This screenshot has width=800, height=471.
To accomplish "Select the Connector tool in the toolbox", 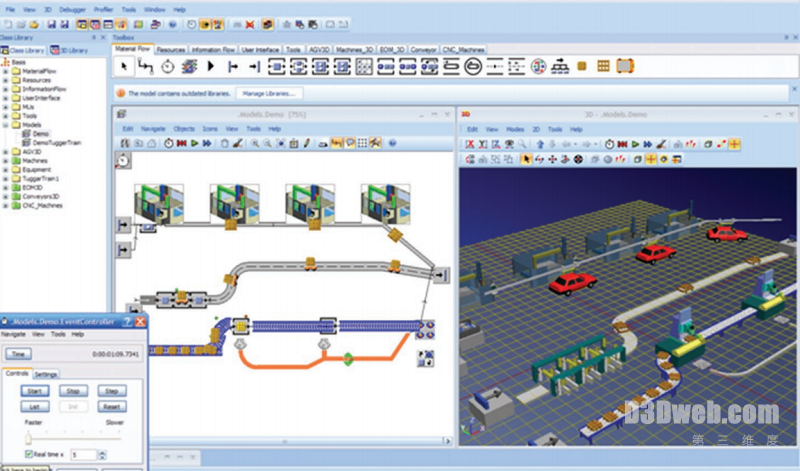I will point(145,67).
